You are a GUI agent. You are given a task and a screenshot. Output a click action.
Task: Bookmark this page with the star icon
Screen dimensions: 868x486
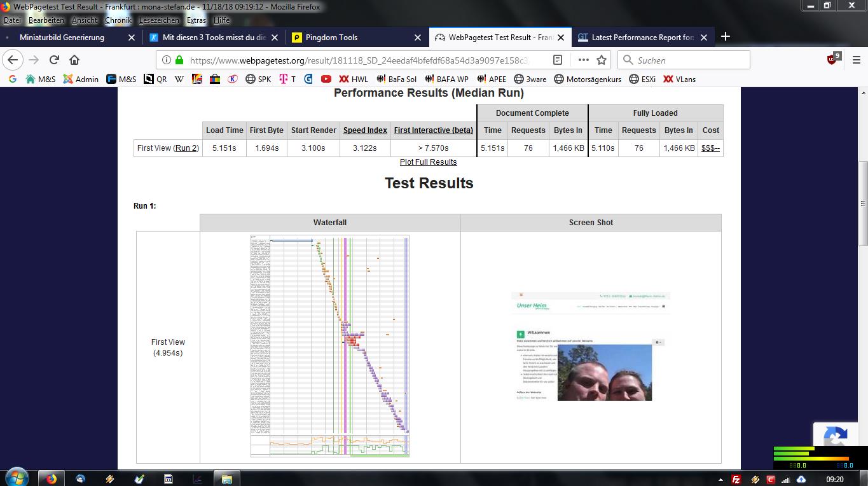click(602, 60)
